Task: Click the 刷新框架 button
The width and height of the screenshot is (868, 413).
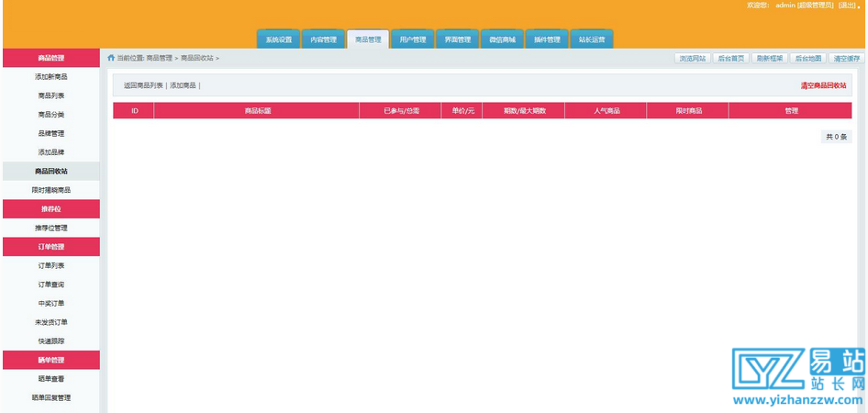Action: [x=770, y=58]
